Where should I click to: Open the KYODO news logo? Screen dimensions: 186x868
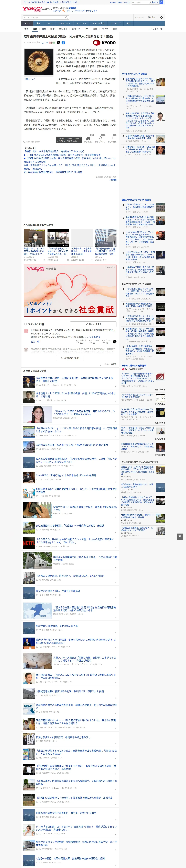pos(104,43)
